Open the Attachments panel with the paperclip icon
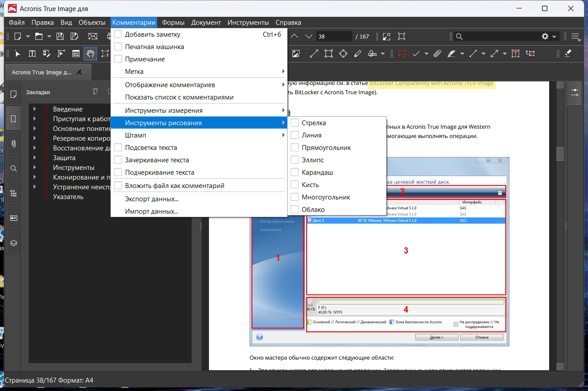This screenshot has width=588, height=391. (x=14, y=144)
